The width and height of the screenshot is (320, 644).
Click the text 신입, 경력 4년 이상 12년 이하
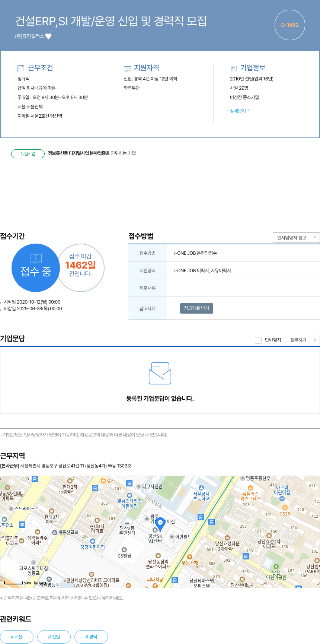(150, 79)
